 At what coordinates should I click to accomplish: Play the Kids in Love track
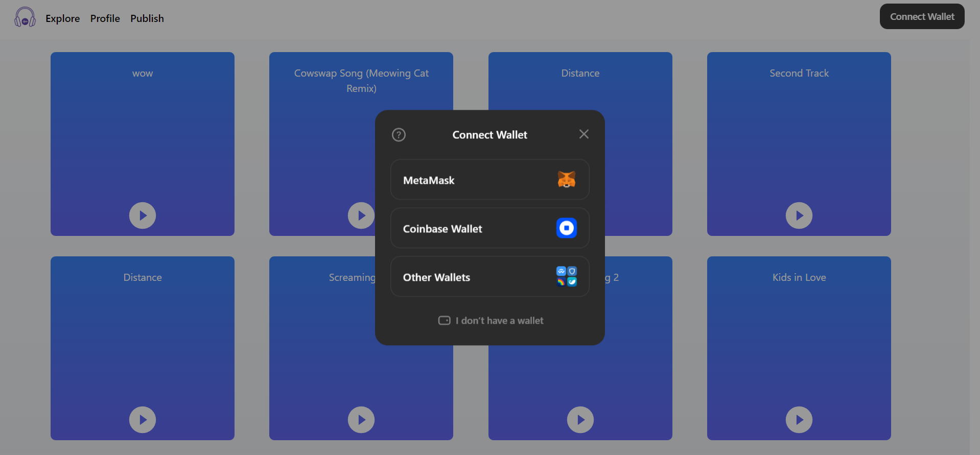799,420
